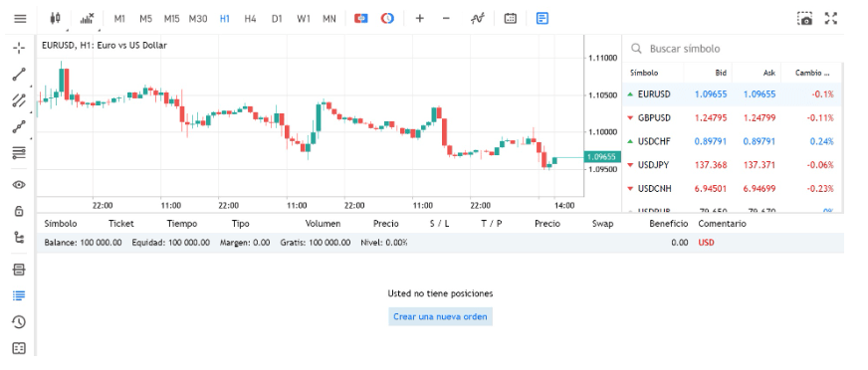Viewport: 868px width, 370px height.
Task: Enter fullscreen mode icon
Action: 831,19
